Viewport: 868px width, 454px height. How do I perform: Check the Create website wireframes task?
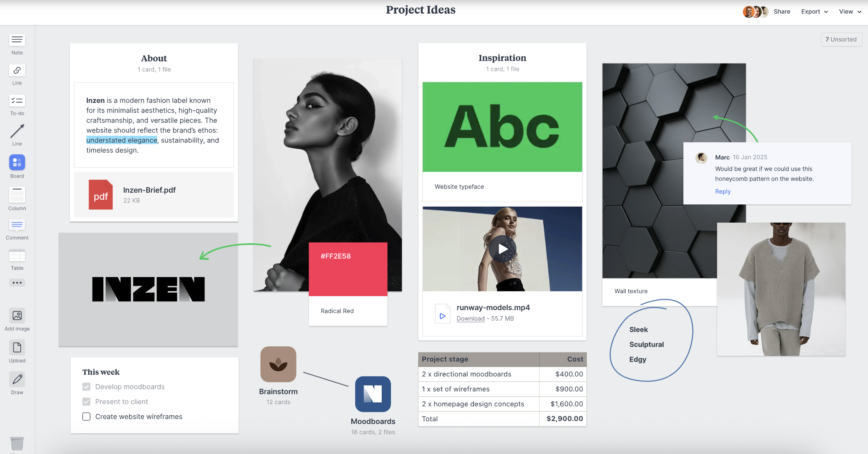[86, 417]
